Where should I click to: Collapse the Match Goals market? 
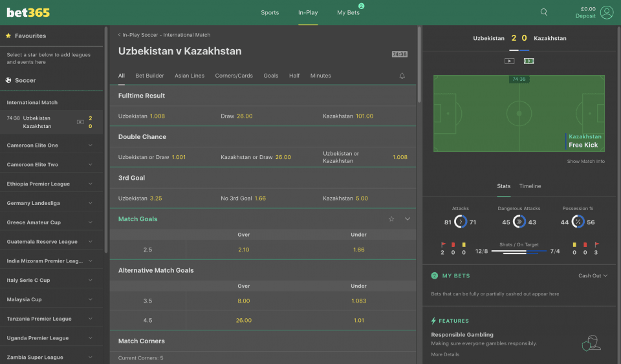click(407, 219)
